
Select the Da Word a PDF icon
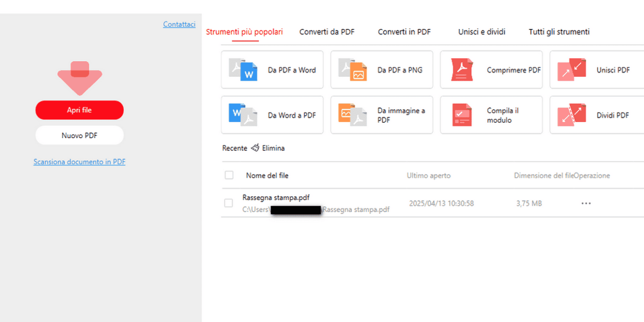pos(243,115)
